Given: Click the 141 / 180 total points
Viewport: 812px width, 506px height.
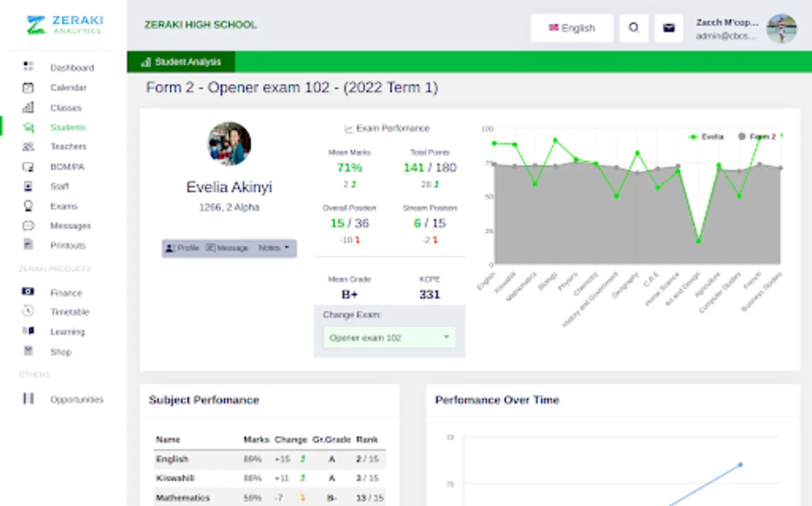Looking at the screenshot, I should coord(430,168).
